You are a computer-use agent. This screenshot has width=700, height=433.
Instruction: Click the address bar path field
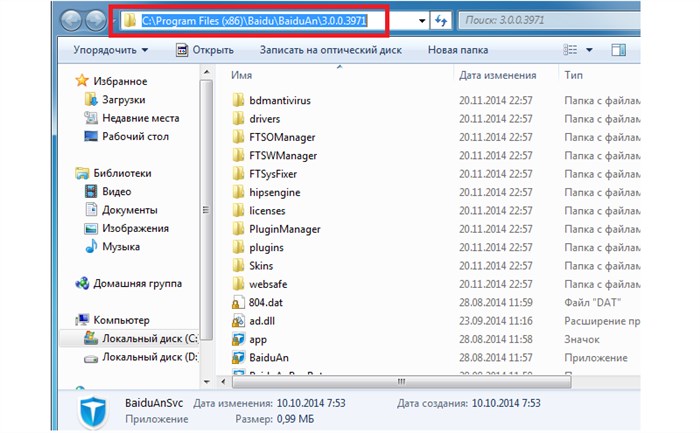[266, 21]
